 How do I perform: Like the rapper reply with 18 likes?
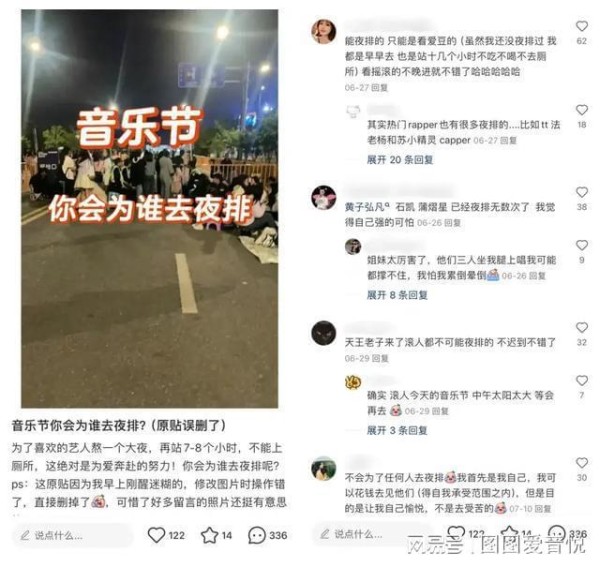[582, 110]
